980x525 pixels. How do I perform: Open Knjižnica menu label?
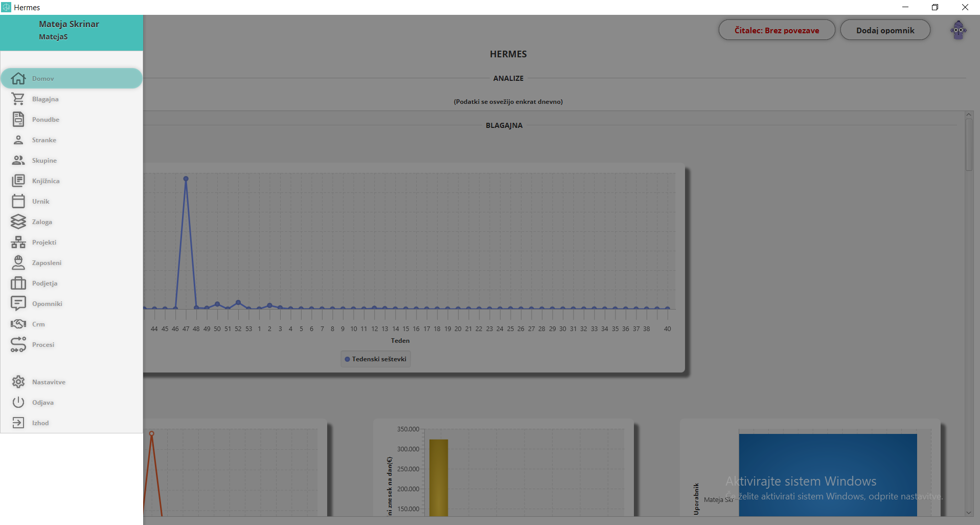[x=46, y=181]
